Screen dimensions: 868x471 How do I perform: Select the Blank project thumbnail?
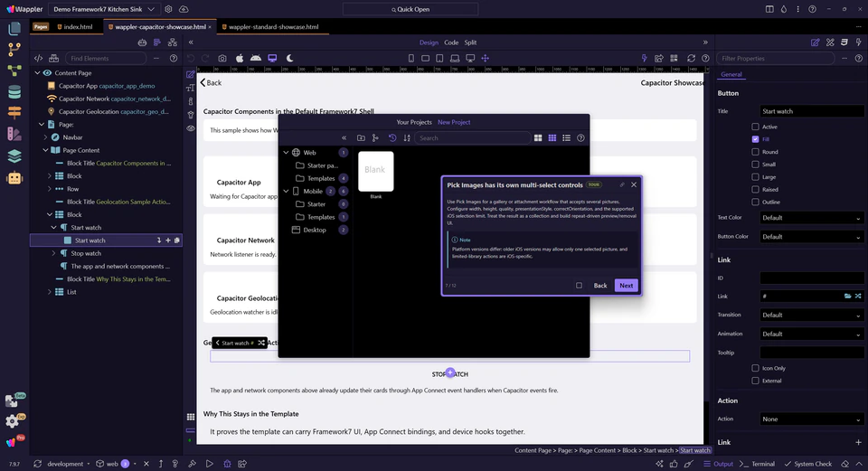click(x=376, y=172)
